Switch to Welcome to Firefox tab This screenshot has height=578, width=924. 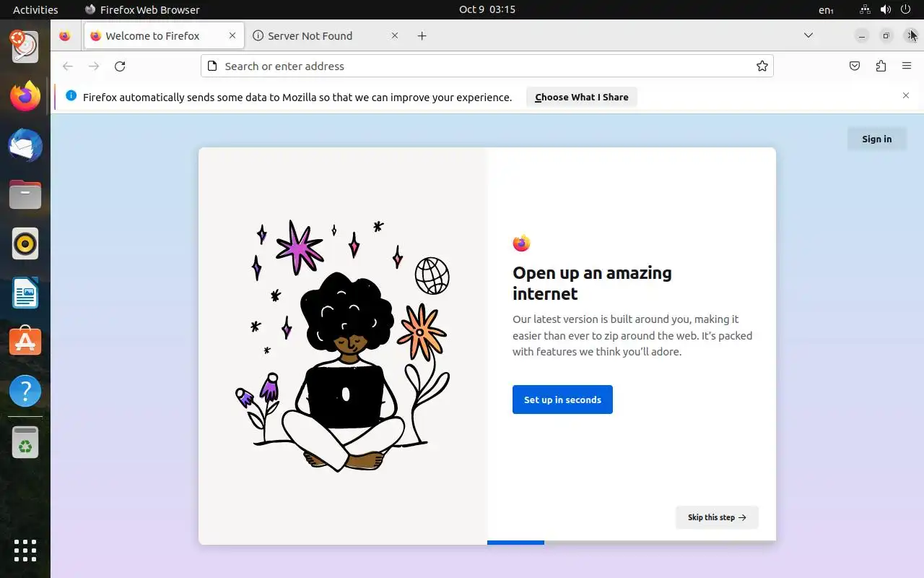(163, 35)
